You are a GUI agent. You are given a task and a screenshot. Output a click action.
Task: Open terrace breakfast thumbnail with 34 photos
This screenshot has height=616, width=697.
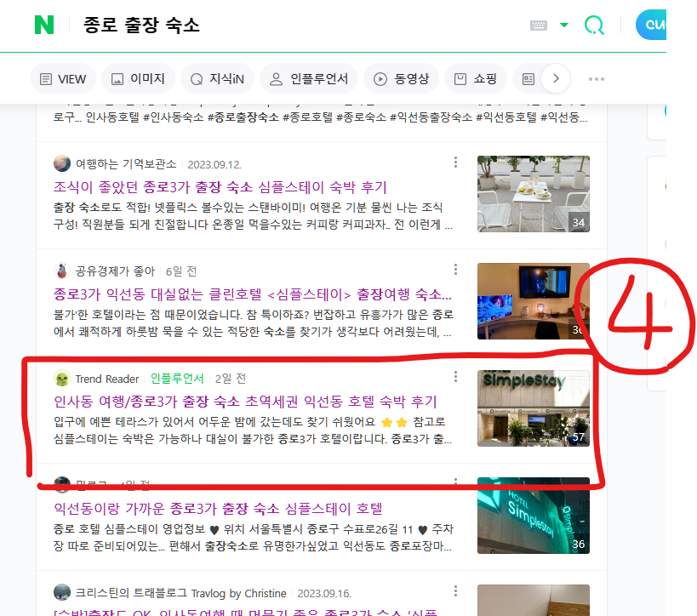(x=534, y=194)
